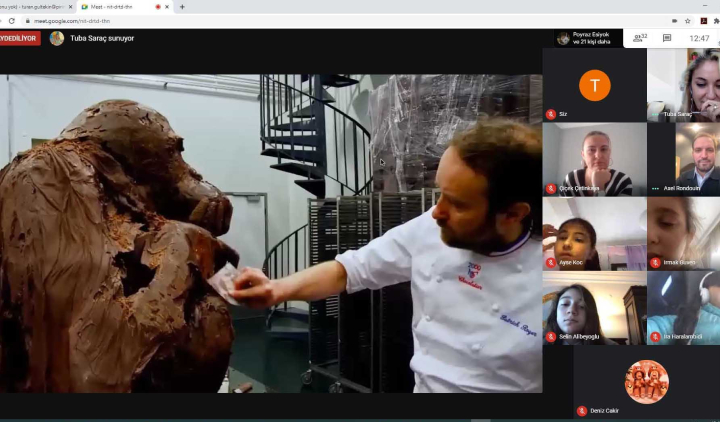Click the muted mic icon beside Selin Alibeyoglu

551,337
